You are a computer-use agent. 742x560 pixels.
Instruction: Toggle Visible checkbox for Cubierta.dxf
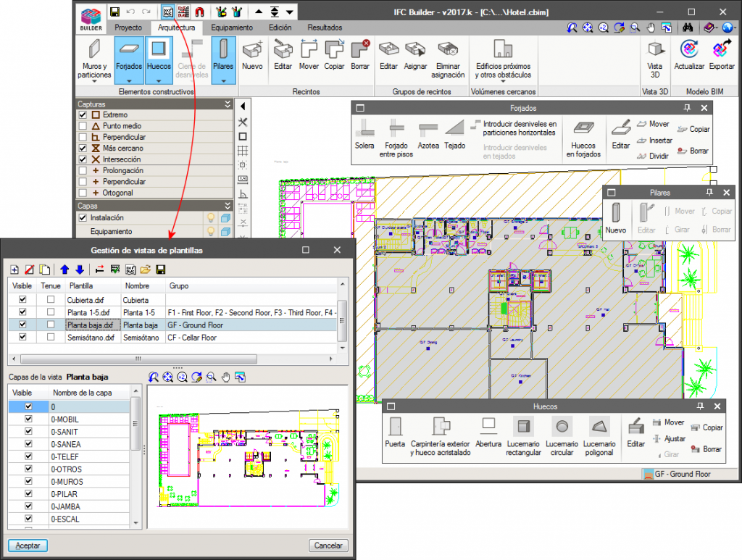pos(22,299)
